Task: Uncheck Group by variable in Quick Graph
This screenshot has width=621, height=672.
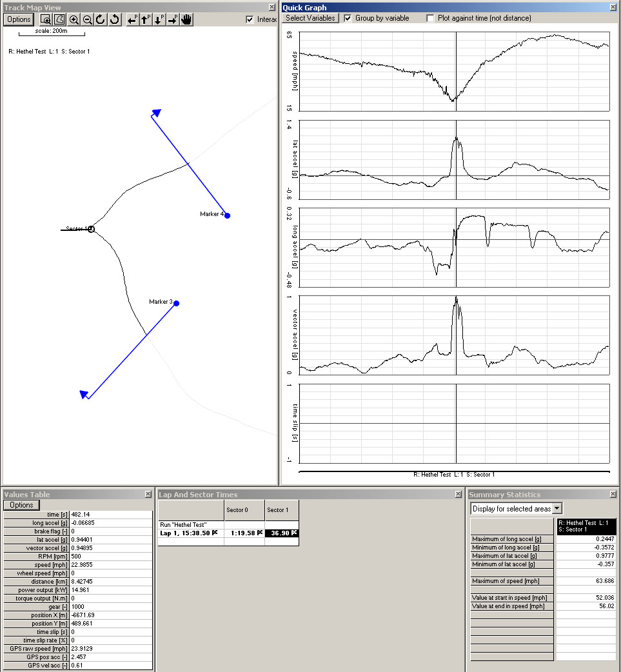Action: pyautogui.click(x=348, y=18)
